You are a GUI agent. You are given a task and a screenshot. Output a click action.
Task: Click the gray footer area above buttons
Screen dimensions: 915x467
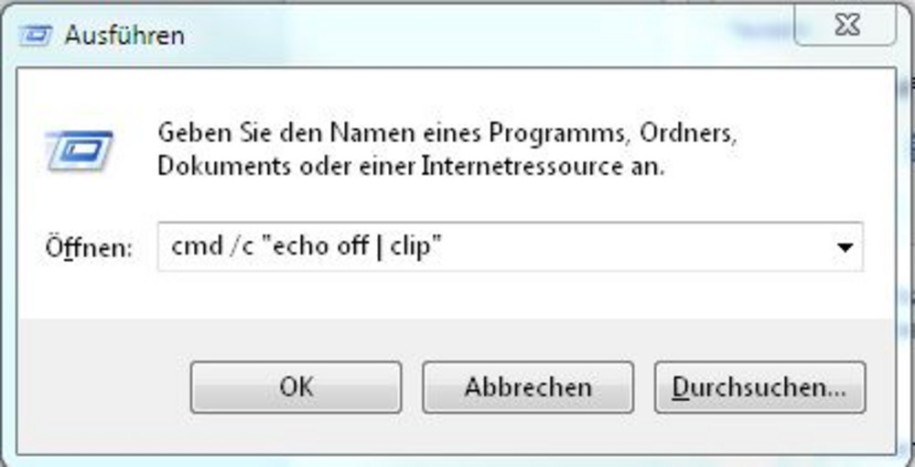click(455, 339)
